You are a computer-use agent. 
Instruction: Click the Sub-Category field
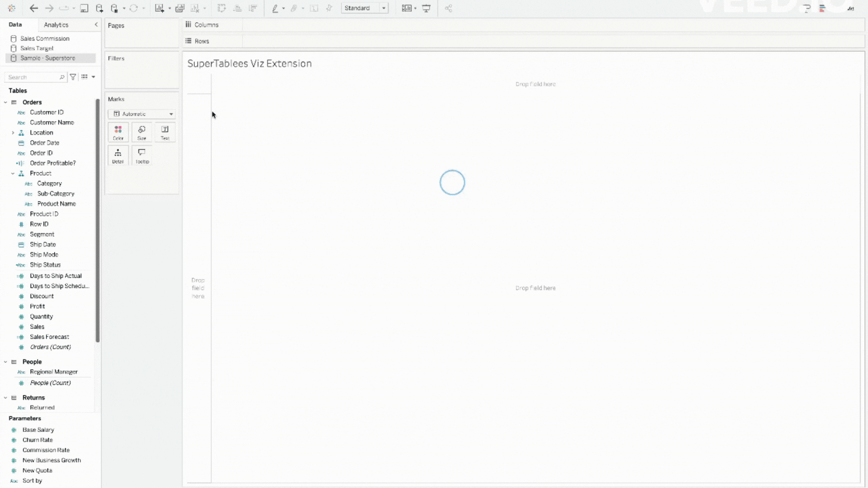point(56,193)
